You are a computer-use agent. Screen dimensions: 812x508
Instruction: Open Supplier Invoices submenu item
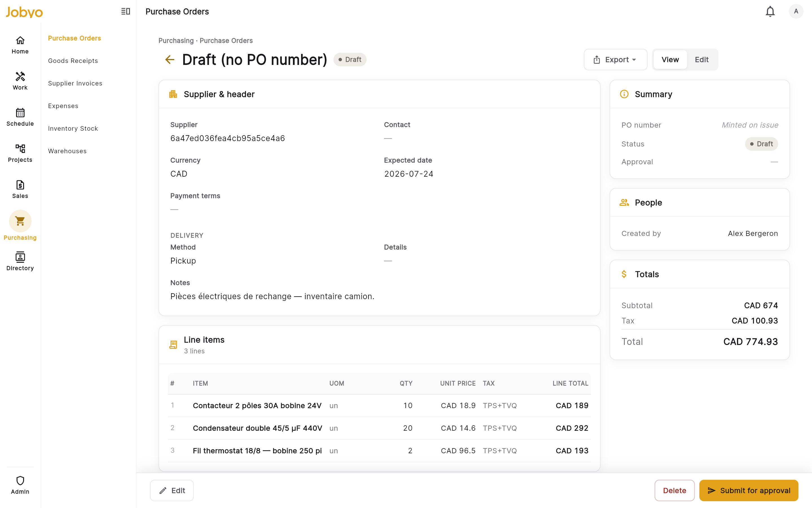75,83
